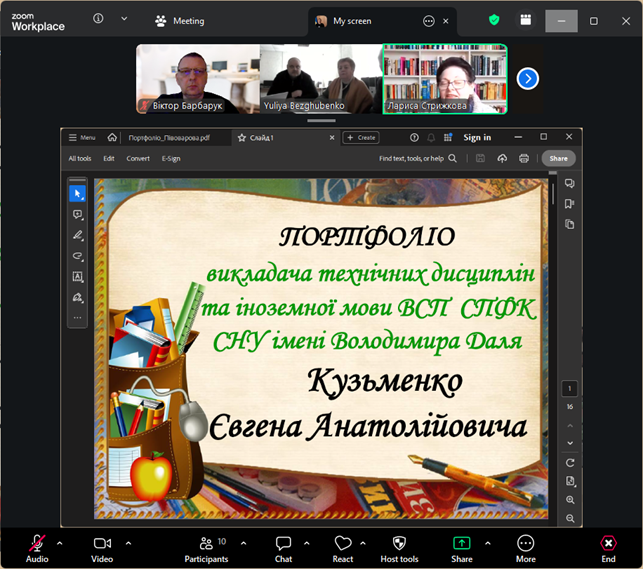643x569 pixels.
Task: Open Acrobat help question icon
Action: pos(414,138)
